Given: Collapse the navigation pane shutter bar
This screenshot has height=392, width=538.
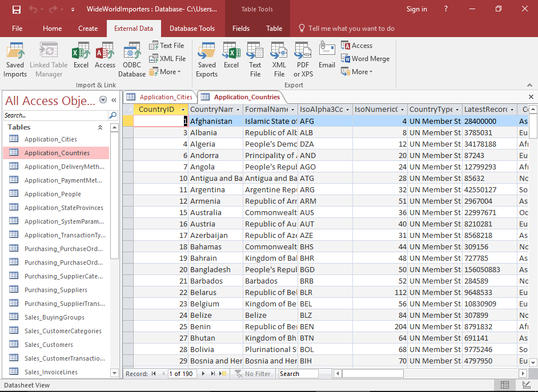Looking at the screenshot, I should click(113, 100).
